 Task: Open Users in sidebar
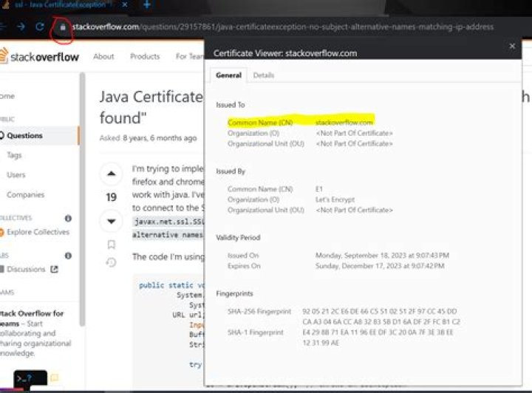pyautogui.click(x=16, y=175)
